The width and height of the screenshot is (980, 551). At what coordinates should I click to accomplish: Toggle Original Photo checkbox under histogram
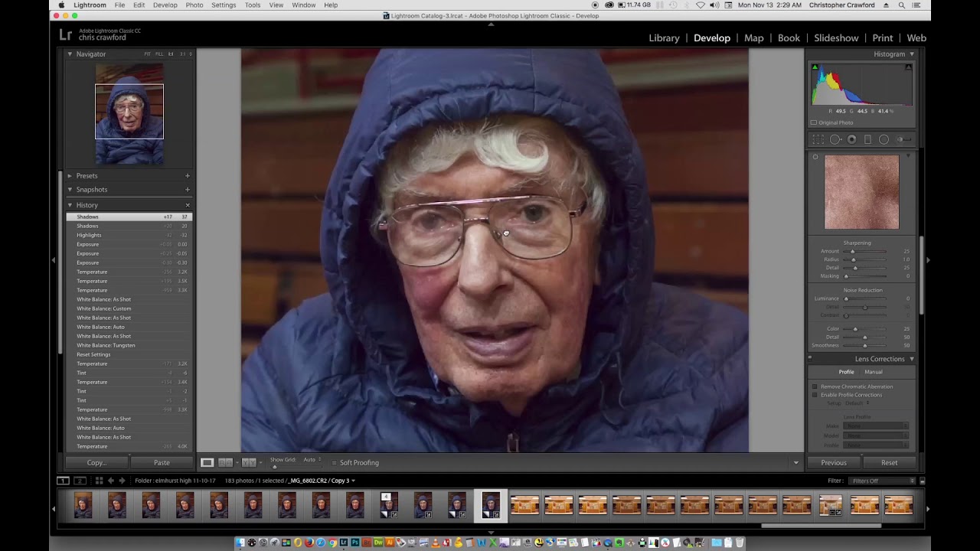click(x=814, y=122)
